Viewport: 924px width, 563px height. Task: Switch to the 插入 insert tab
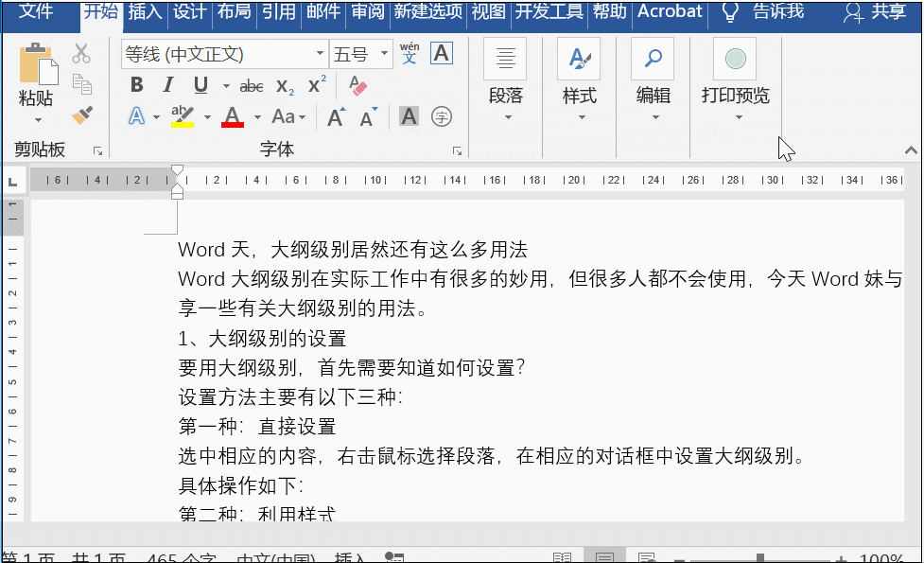point(145,11)
